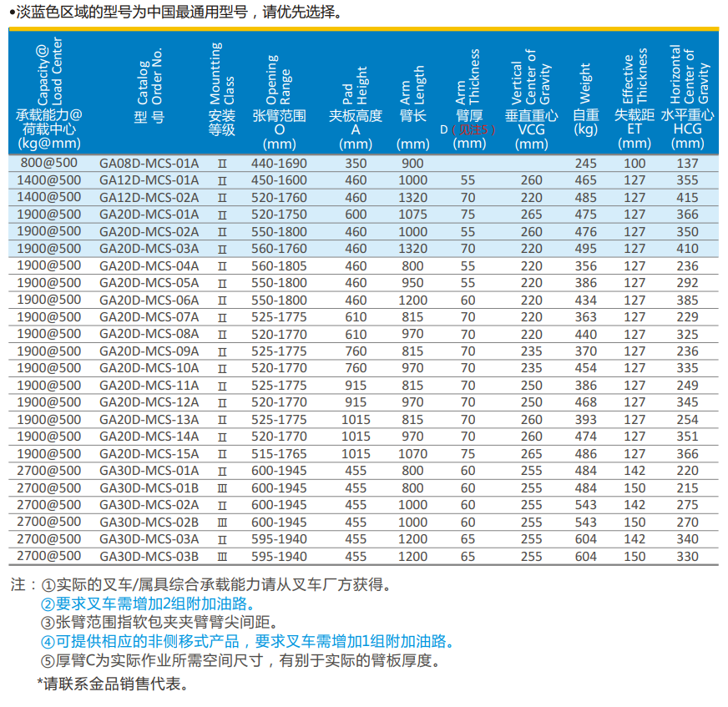728x707 pixels.
Task: Click HCG value 415
Action: tap(687, 197)
